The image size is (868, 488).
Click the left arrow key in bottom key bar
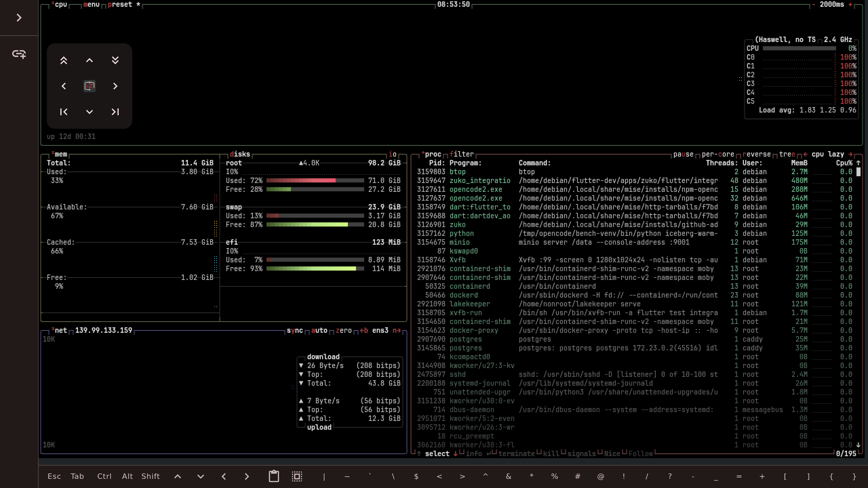tap(224, 476)
